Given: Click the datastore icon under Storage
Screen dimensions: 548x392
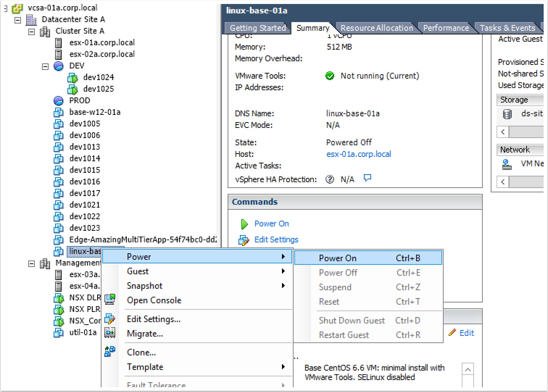Looking at the screenshot, I should pos(507,114).
